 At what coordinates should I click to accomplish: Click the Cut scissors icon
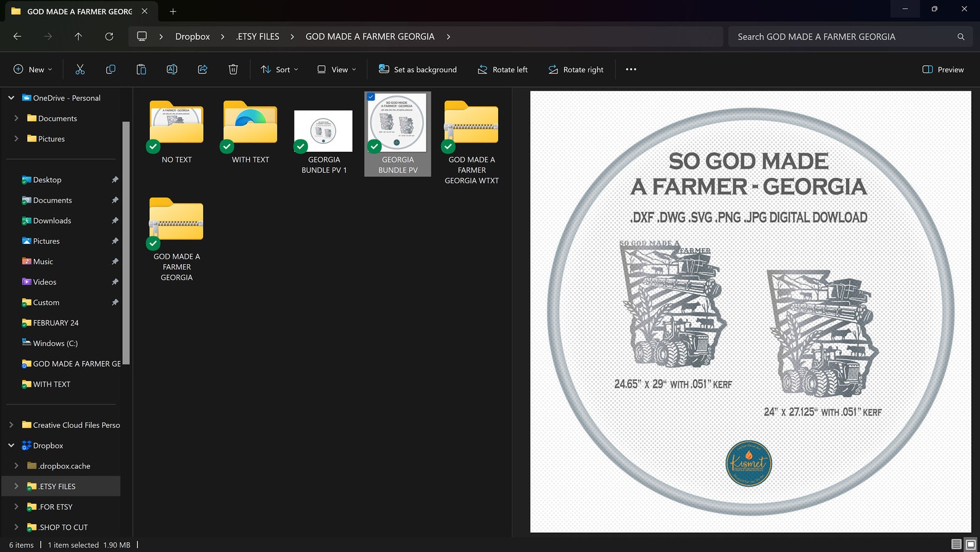tap(80, 70)
